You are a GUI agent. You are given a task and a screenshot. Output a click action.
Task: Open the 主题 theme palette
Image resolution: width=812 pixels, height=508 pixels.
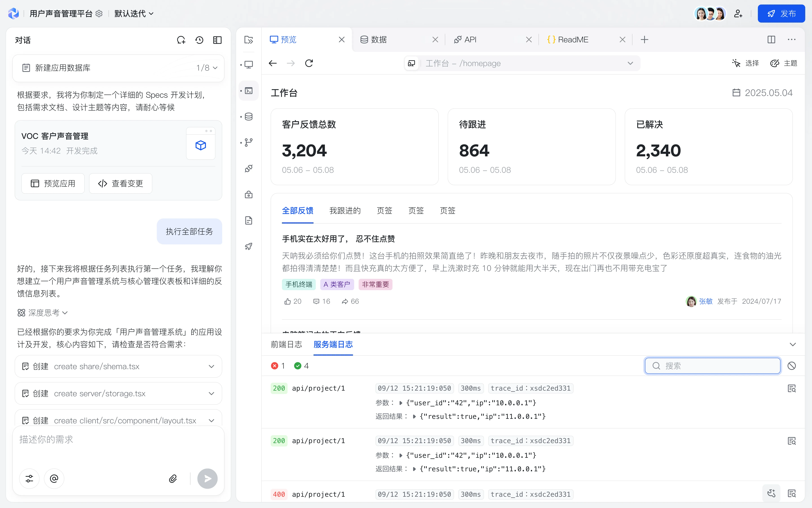pyautogui.click(x=784, y=63)
